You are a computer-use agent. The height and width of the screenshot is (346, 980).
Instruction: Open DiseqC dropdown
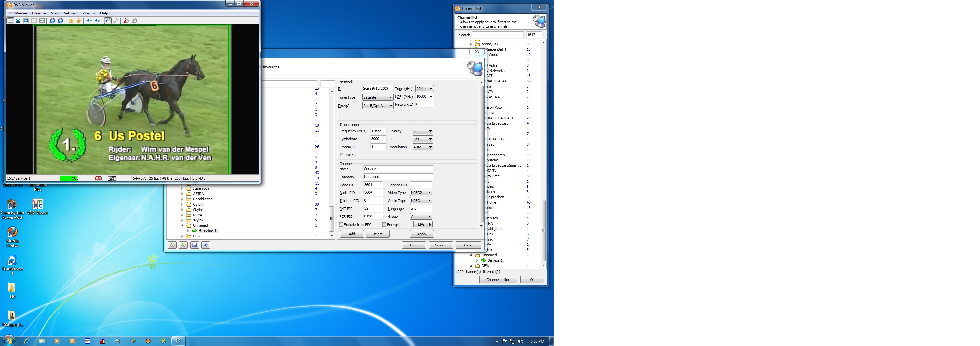pyautogui.click(x=377, y=106)
